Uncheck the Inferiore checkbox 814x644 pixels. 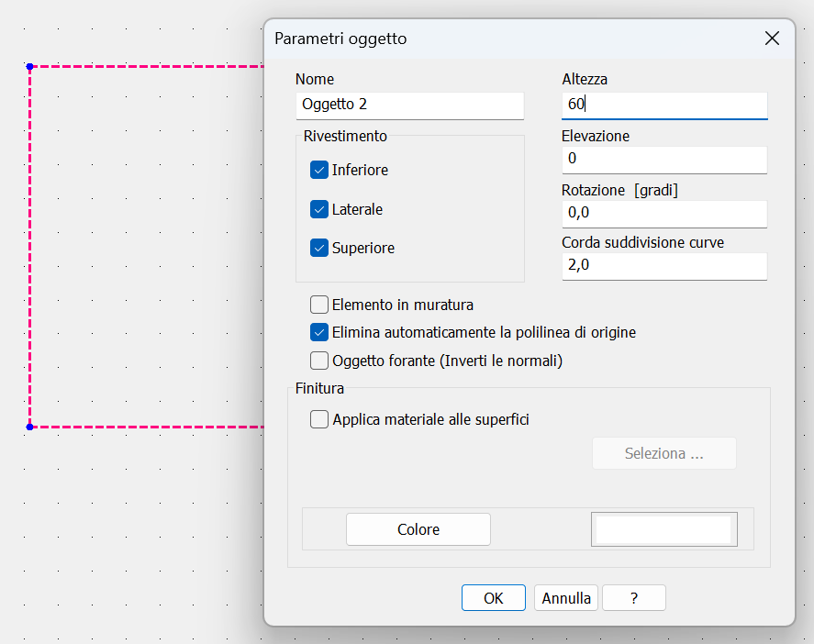(x=318, y=170)
